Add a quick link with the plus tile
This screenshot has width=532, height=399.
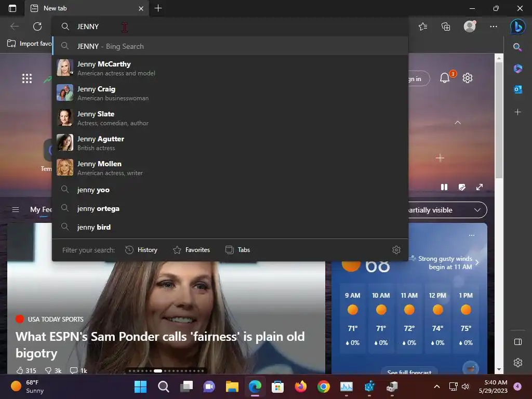click(440, 158)
